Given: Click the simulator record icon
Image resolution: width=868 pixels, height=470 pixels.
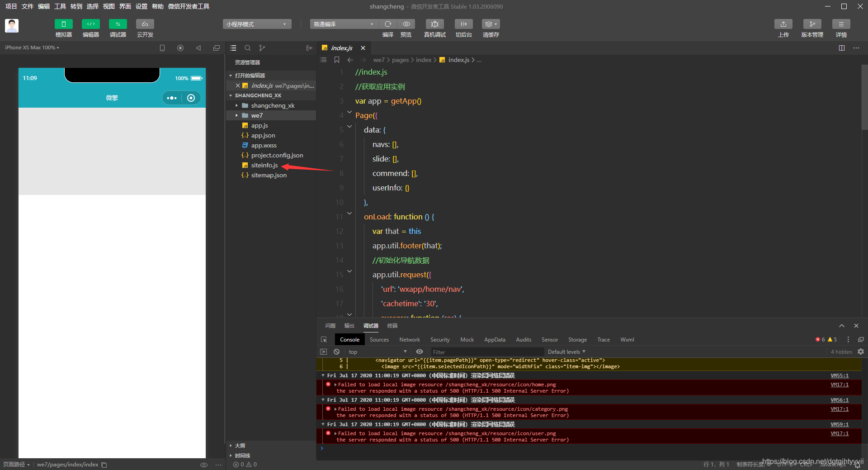Looking at the screenshot, I should pos(180,48).
